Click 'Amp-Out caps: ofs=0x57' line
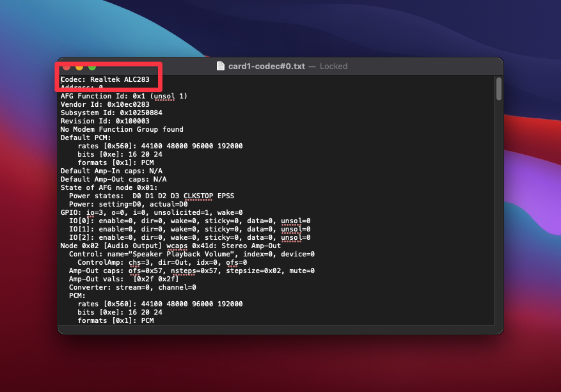This screenshot has height=392, width=561. 192,270
